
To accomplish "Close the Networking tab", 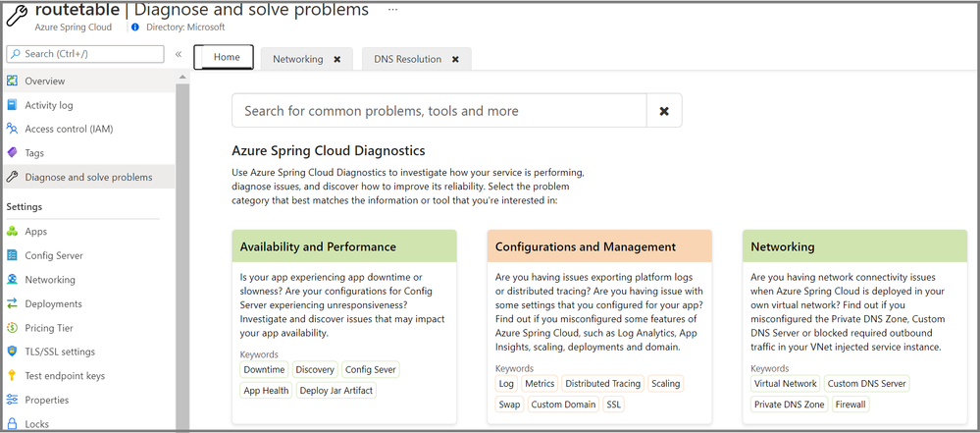I will point(337,60).
